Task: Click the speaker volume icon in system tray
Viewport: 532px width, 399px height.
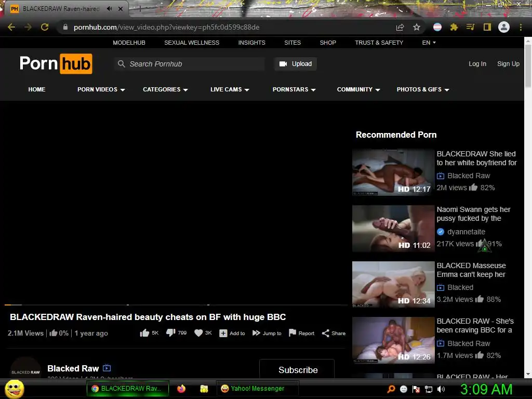Action: pos(442,389)
